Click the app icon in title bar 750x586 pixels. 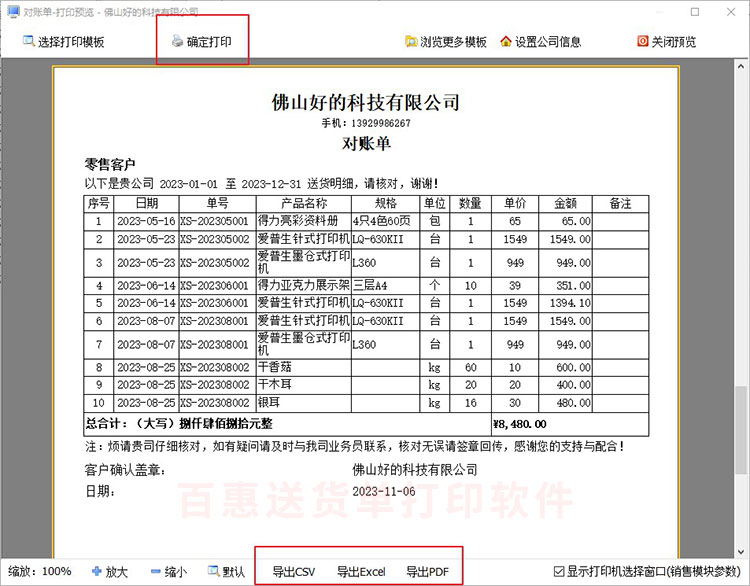coord(13,11)
